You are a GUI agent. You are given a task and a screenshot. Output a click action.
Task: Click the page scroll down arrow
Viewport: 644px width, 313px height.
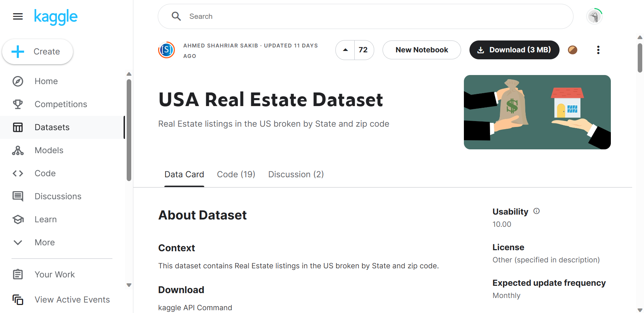(640, 310)
